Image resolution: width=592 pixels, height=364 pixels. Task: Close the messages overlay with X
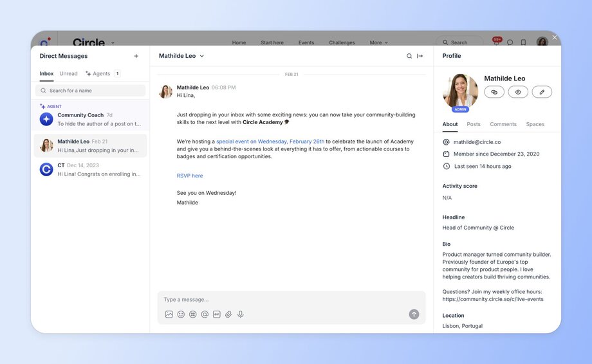click(554, 37)
